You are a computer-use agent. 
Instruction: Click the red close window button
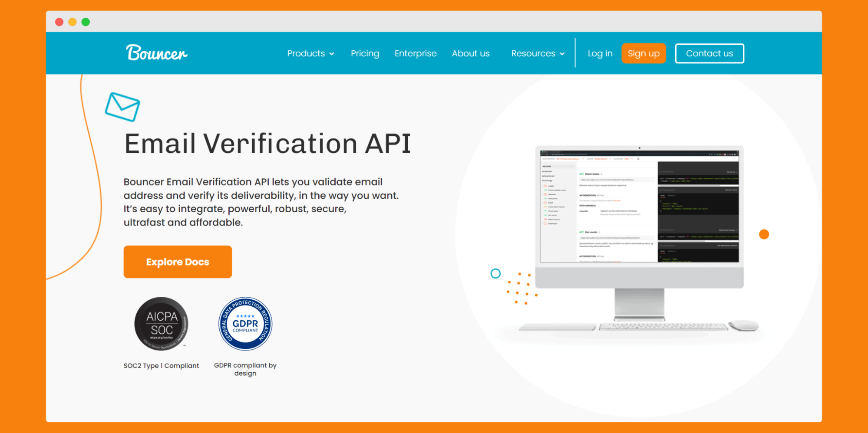pos(59,22)
